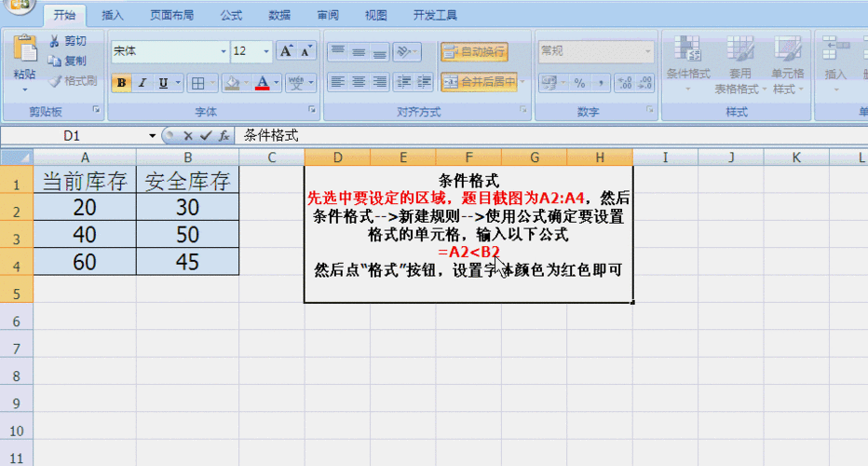Align text to bottom
This screenshot has width=868, height=466.
[380, 51]
